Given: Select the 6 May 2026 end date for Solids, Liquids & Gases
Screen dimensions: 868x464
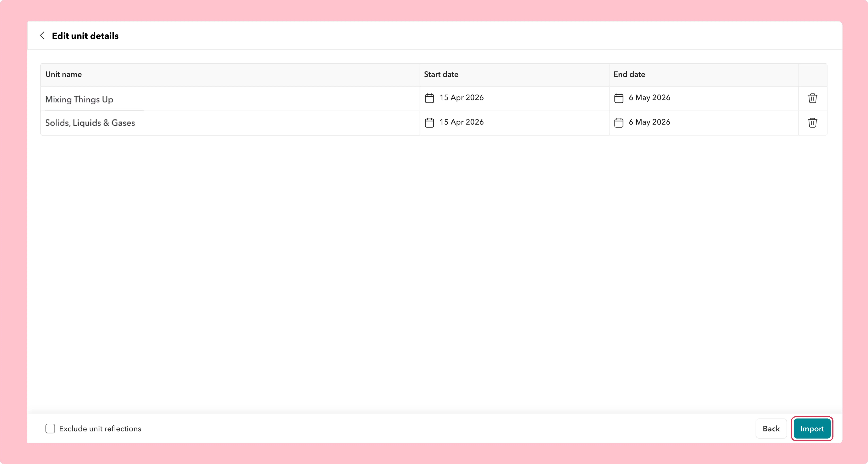Looking at the screenshot, I should 649,122.
